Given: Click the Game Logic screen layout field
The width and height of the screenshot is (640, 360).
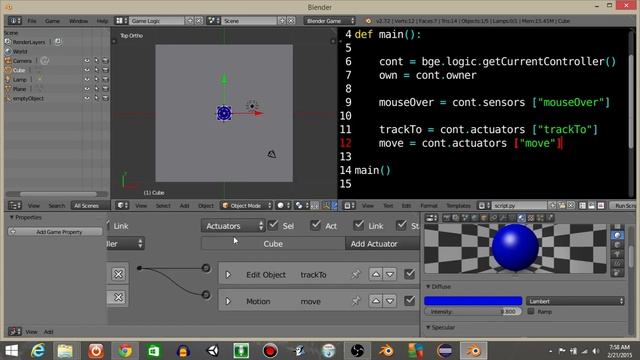Looking at the screenshot, I should coord(157,21).
